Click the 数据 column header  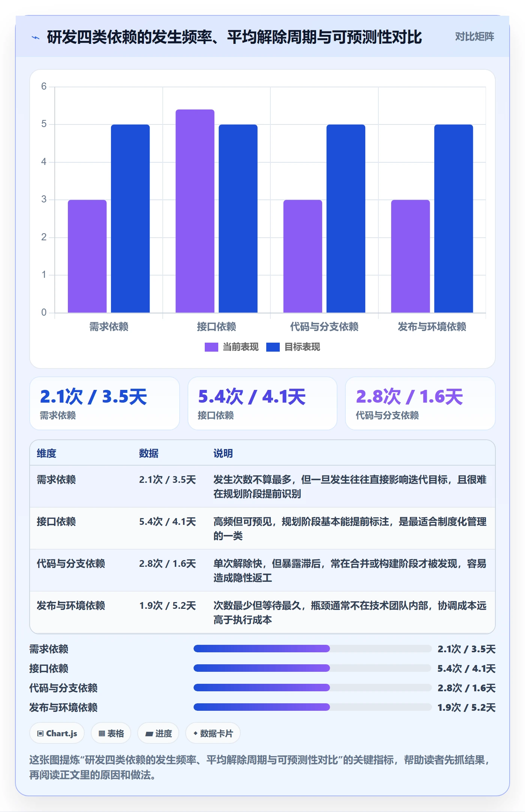(149, 453)
